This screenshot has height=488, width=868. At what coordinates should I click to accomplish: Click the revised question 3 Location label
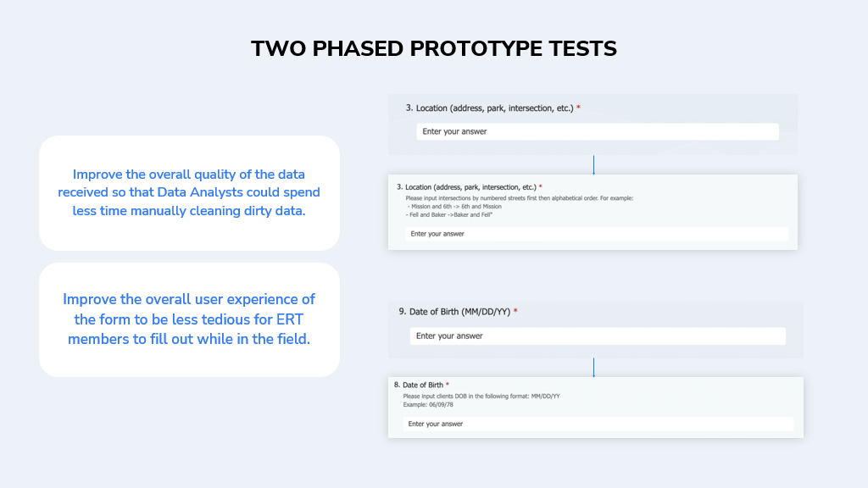point(466,187)
